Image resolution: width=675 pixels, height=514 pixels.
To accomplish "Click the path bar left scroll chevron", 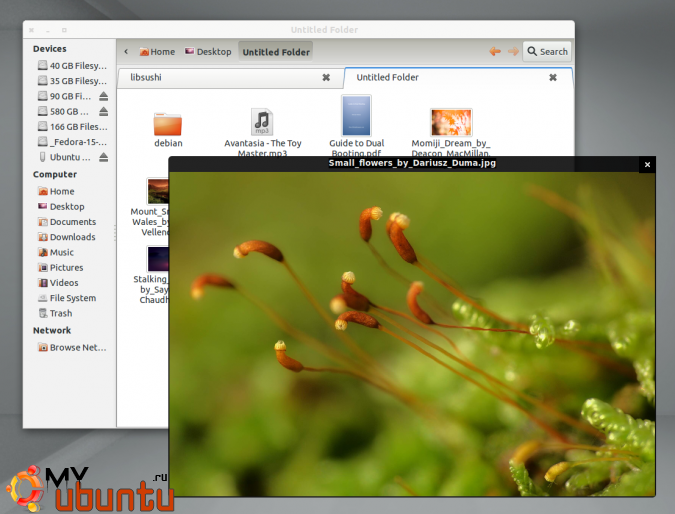I will (x=126, y=52).
